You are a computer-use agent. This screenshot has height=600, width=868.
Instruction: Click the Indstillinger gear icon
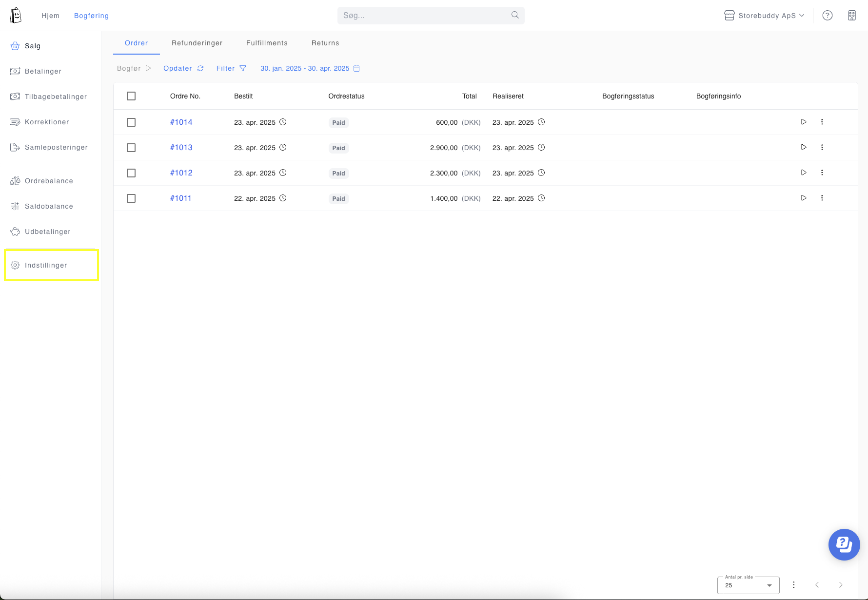pyautogui.click(x=15, y=265)
